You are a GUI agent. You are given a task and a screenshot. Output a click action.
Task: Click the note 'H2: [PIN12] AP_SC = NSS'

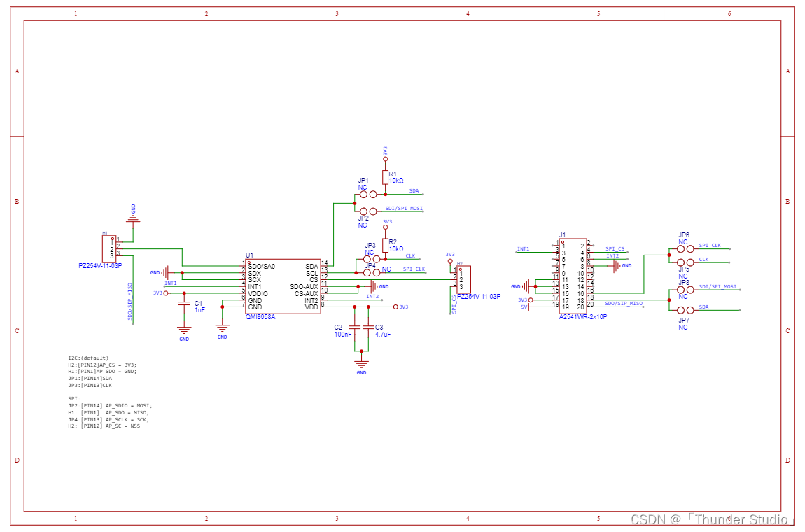coord(104,426)
